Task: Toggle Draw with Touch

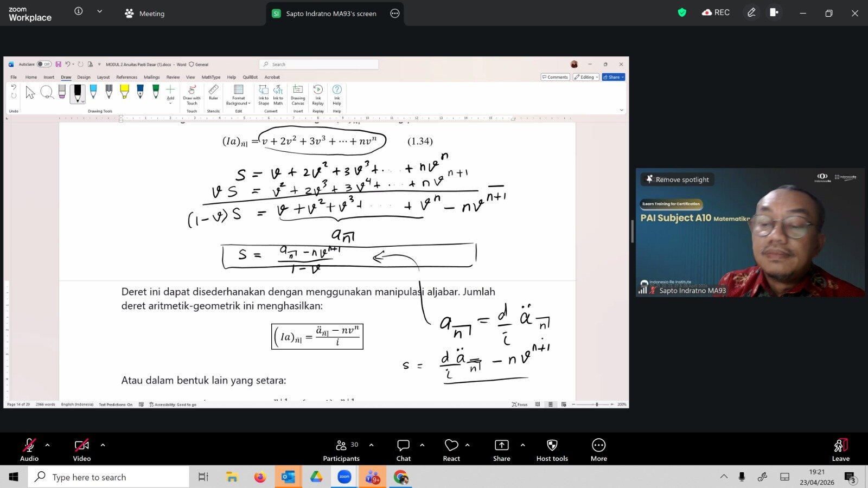Action: pyautogui.click(x=192, y=94)
